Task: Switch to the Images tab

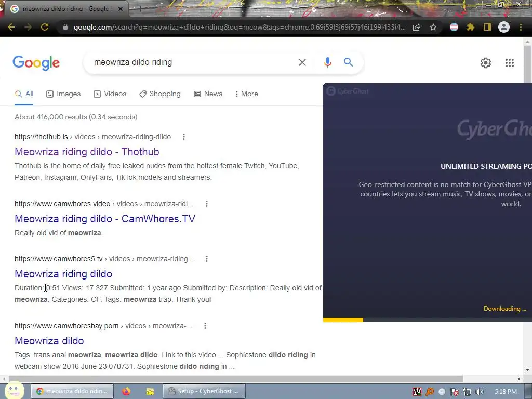Action: click(x=63, y=94)
